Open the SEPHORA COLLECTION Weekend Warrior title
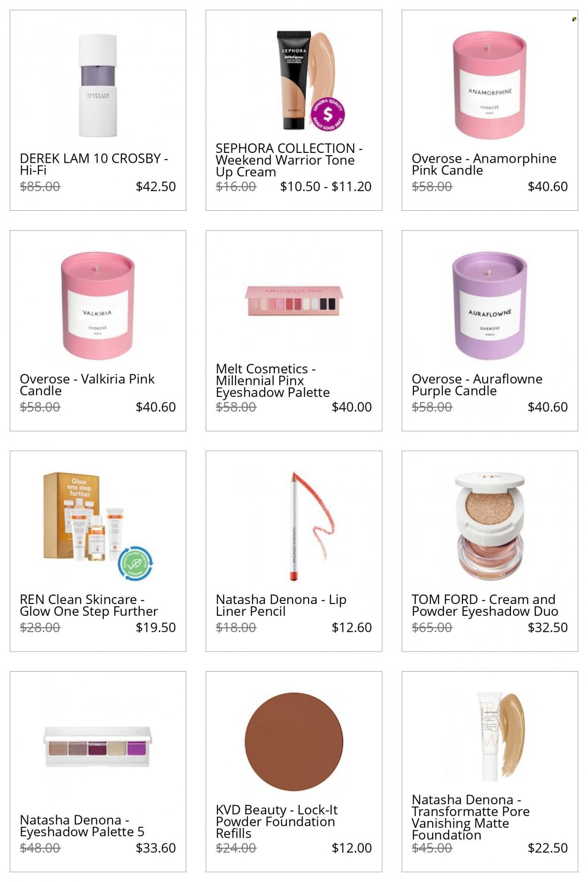This screenshot has width=588, height=882. pos(289,160)
